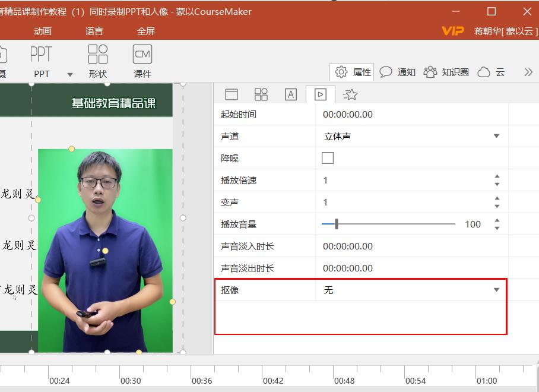Screen dimensions: 539x392
Task: Expand the 声道 stereo dropdown
Action: tap(496, 137)
